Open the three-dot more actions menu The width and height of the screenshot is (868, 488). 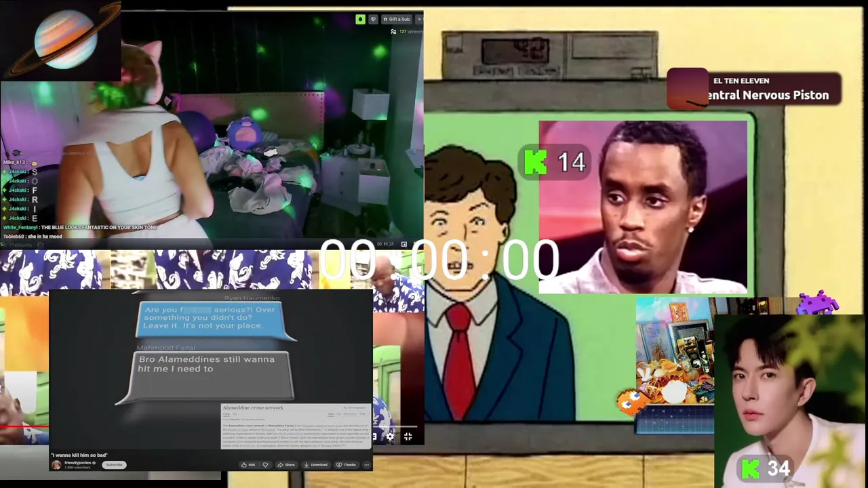tap(366, 464)
